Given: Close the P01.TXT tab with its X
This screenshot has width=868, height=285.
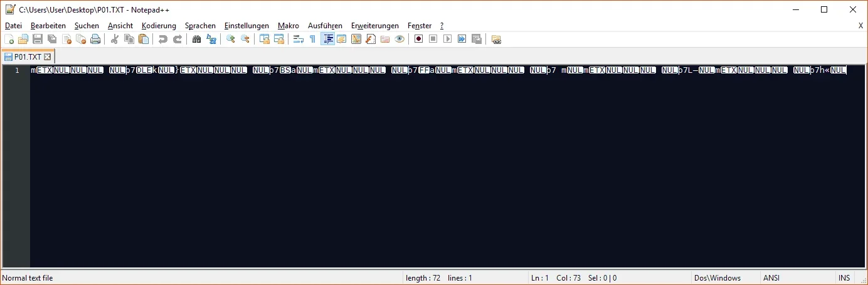Looking at the screenshot, I should click(47, 57).
